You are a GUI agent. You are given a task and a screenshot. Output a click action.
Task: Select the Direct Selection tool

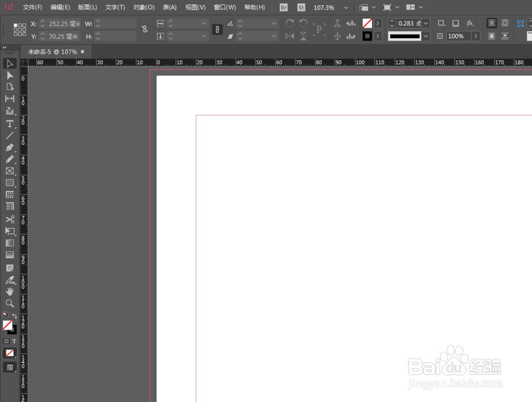tap(10, 76)
